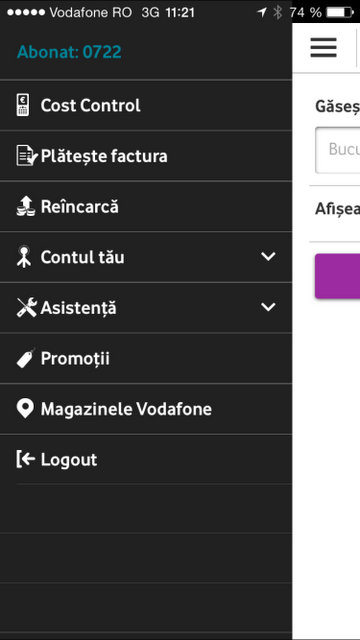Tap the Magazinele Vodafone location pin icon
The width and height of the screenshot is (360, 640).
pos(25,409)
